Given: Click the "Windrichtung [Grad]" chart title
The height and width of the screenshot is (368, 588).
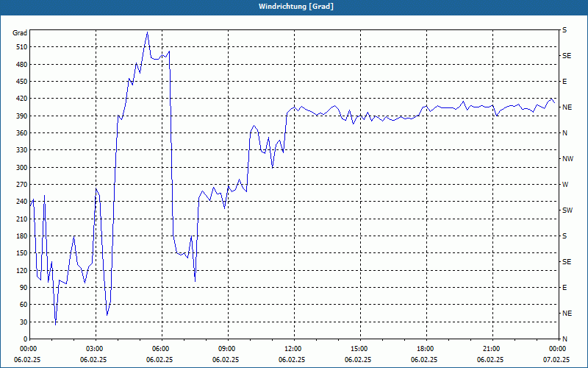Looking at the screenshot, I should click(x=296, y=7).
